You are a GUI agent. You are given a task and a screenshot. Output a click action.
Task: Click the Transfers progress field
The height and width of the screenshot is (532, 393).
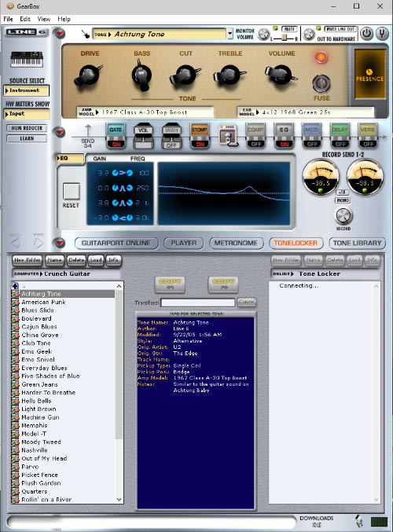[197, 303]
